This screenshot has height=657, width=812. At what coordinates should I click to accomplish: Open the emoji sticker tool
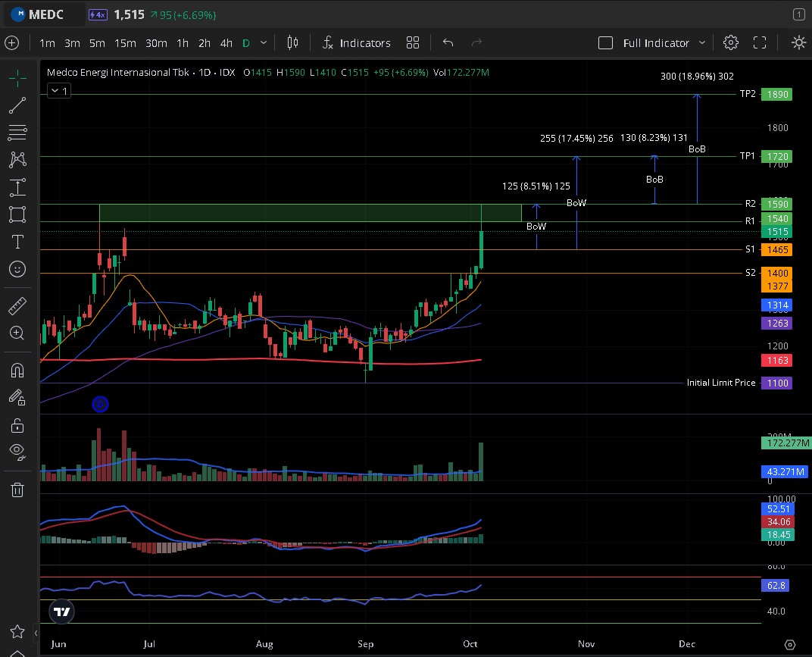pyautogui.click(x=17, y=269)
